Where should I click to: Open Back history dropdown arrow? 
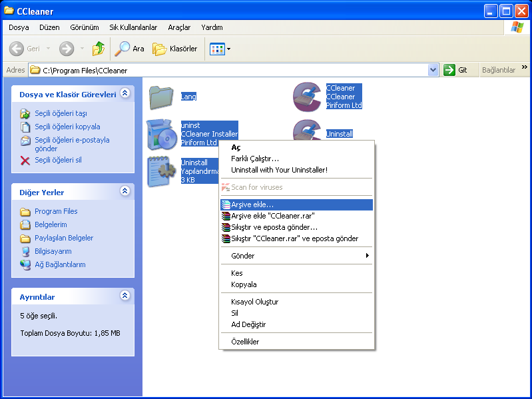tap(48, 49)
